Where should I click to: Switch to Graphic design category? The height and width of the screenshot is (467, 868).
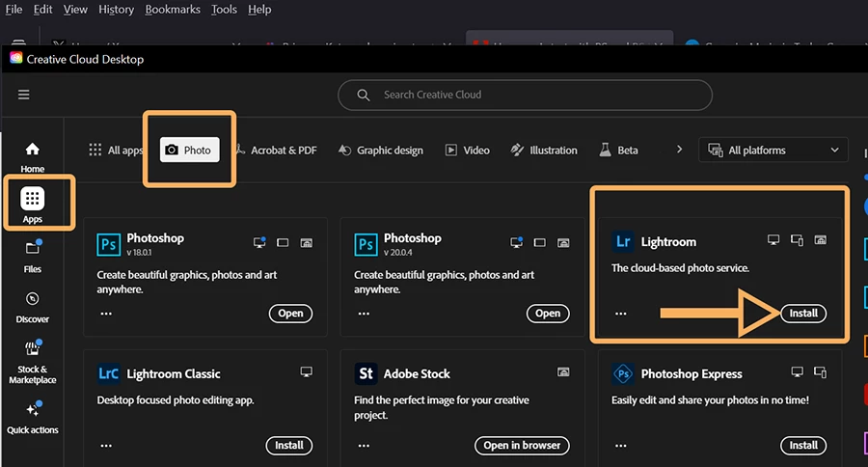point(381,151)
